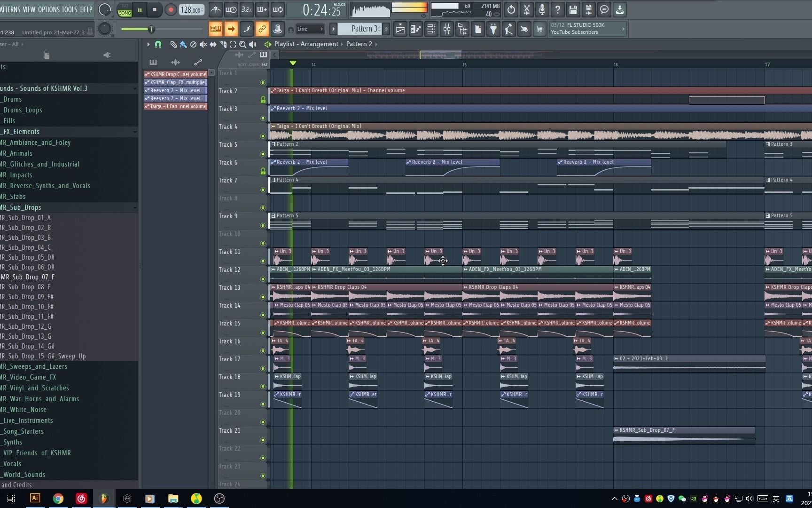
Task: Open Playlist options menu arrow
Action: (x=148, y=44)
